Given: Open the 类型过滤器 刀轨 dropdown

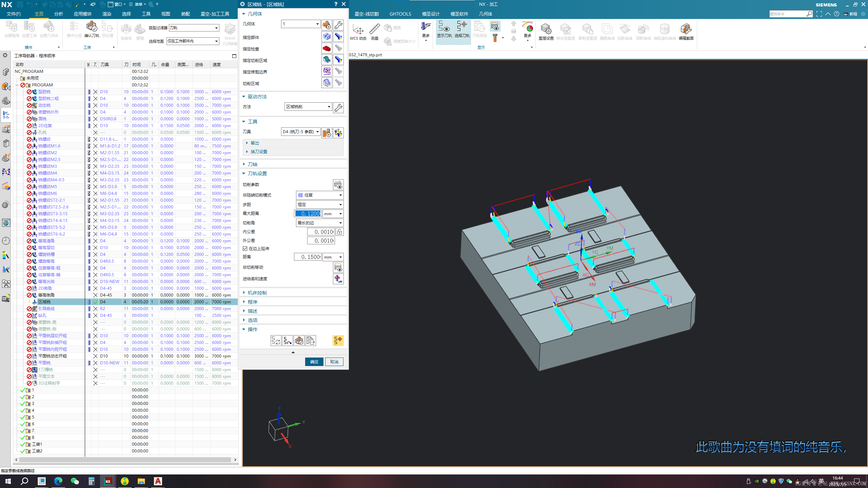Looking at the screenshot, I should [194, 28].
